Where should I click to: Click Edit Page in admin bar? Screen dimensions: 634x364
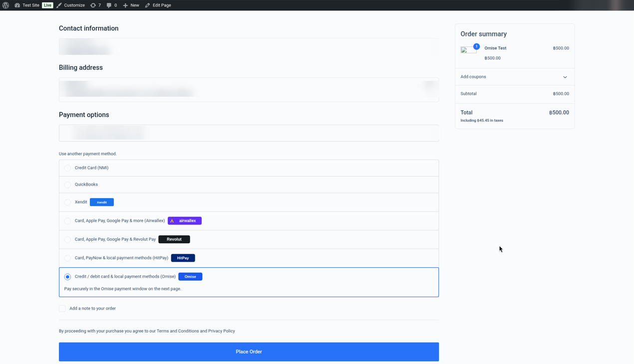pyautogui.click(x=158, y=5)
